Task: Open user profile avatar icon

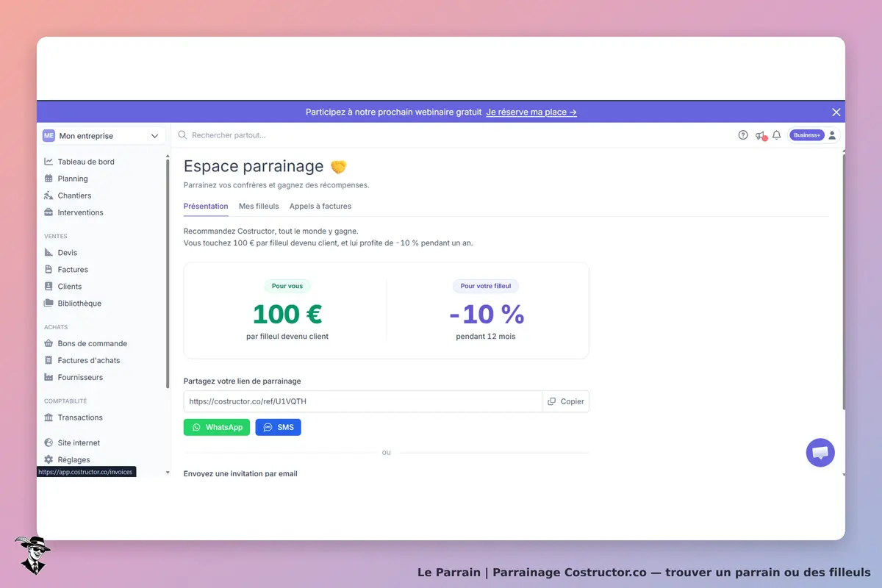Action: click(832, 135)
